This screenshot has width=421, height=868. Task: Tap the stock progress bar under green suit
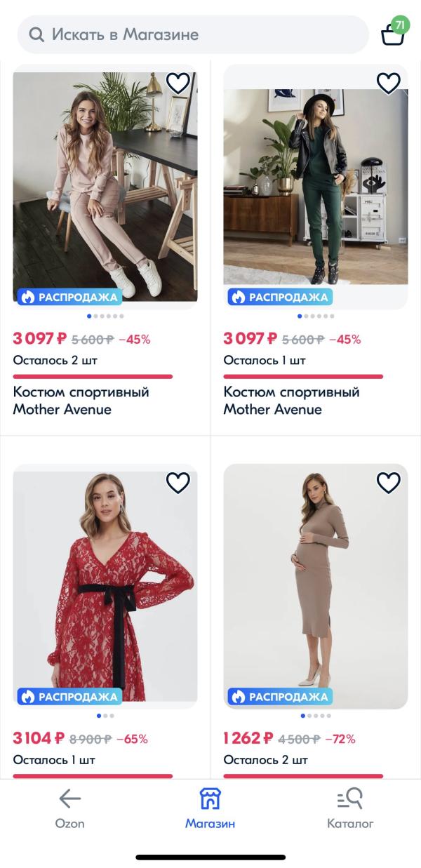[303, 377]
